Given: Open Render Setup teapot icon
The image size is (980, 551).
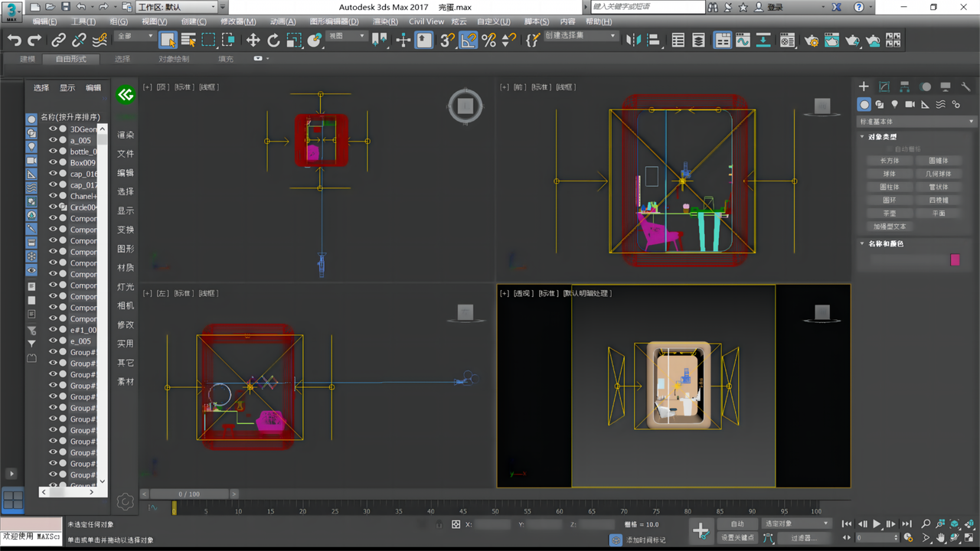Looking at the screenshot, I should (811, 40).
